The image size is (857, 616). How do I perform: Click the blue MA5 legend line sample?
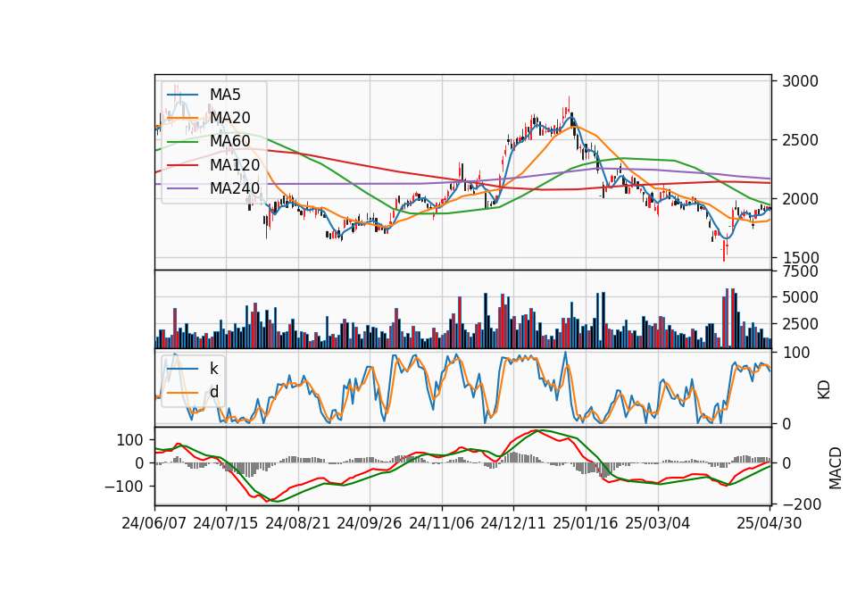point(182,95)
